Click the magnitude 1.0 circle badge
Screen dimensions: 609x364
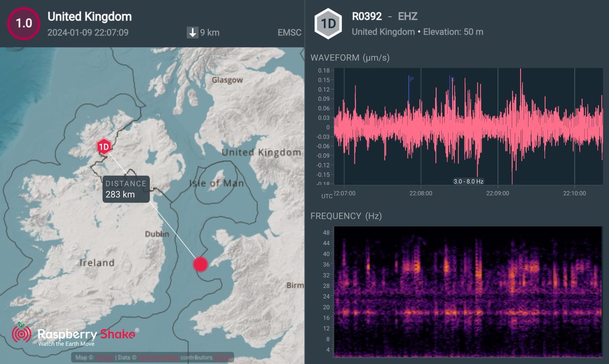pos(23,24)
